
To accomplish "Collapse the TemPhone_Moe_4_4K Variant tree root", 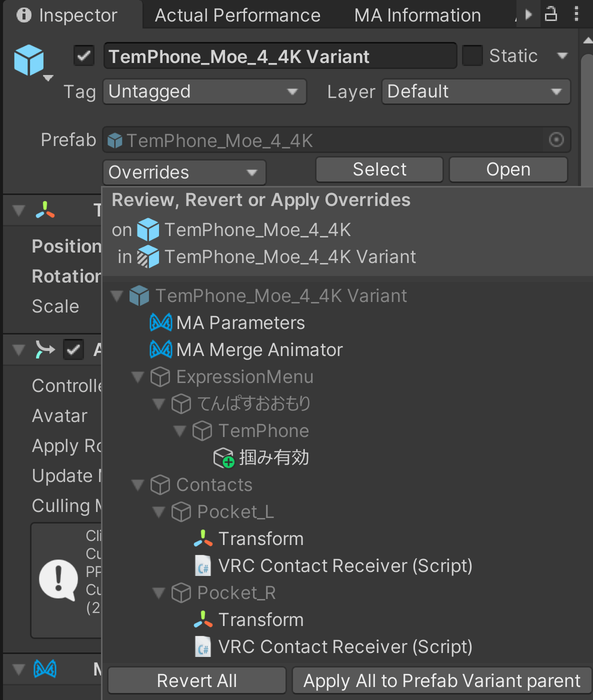I will [x=117, y=296].
